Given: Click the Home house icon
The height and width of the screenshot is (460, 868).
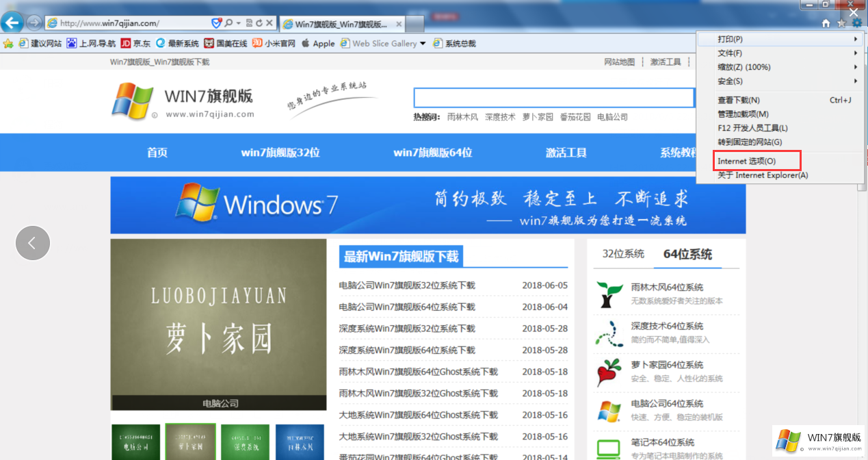Looking at the screenshot, I should 826,23.
